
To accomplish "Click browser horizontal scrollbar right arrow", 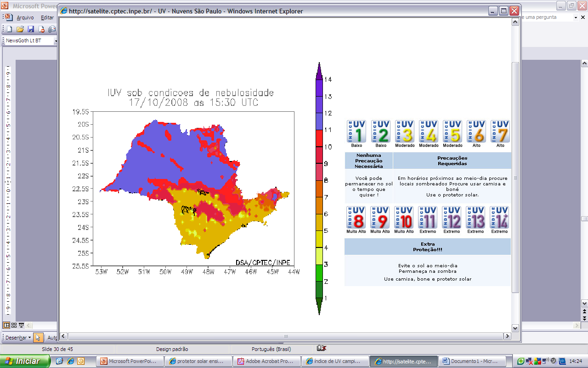I will tap(508, 336).
